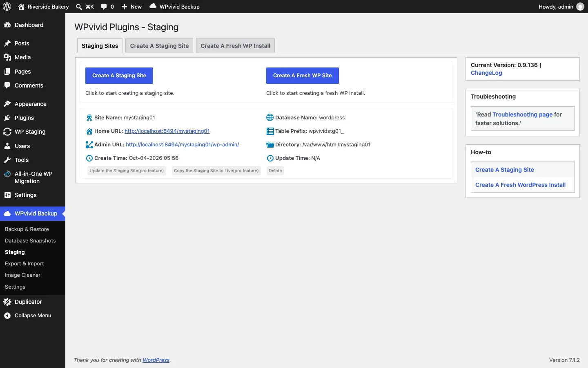Viewport: 588px width, 368px height.
Task: Open How-to Create A Fresh WordPress Install
Action: [x=520, y=185]
